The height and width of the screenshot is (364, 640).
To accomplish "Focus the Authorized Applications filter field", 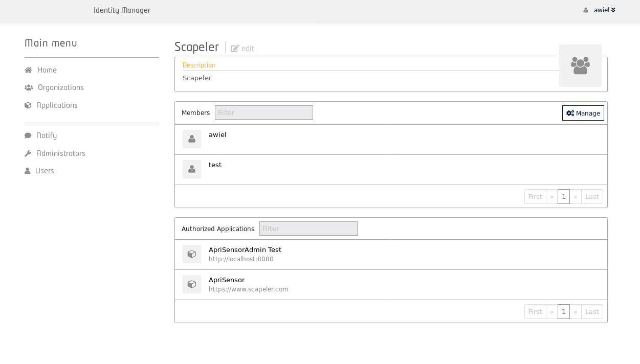I will [x=308, y=229].
